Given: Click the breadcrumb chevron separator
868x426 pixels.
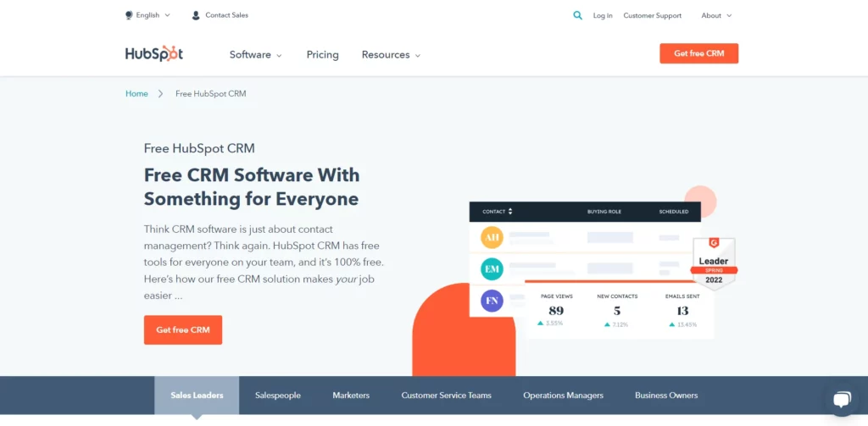Looking at the screenshot, I should click(160, 93).
